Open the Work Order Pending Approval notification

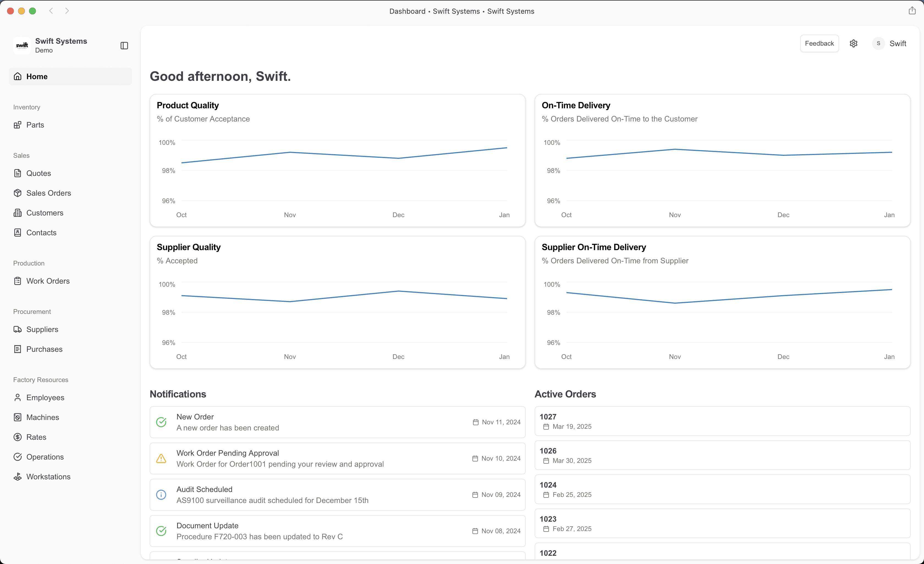point(337,458)
